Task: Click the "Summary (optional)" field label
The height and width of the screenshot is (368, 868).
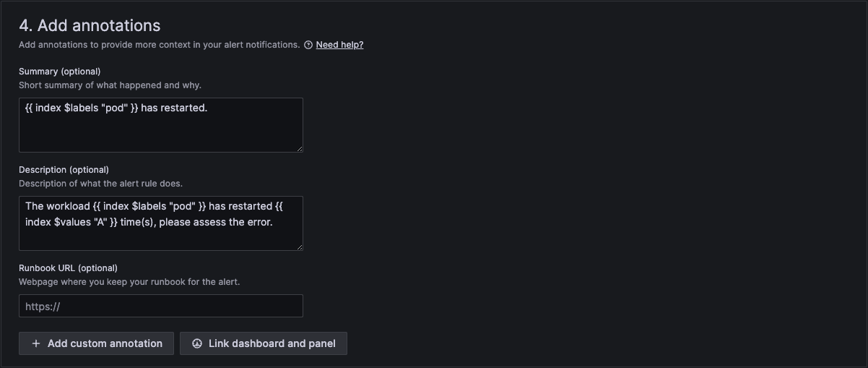Action: 59,72
